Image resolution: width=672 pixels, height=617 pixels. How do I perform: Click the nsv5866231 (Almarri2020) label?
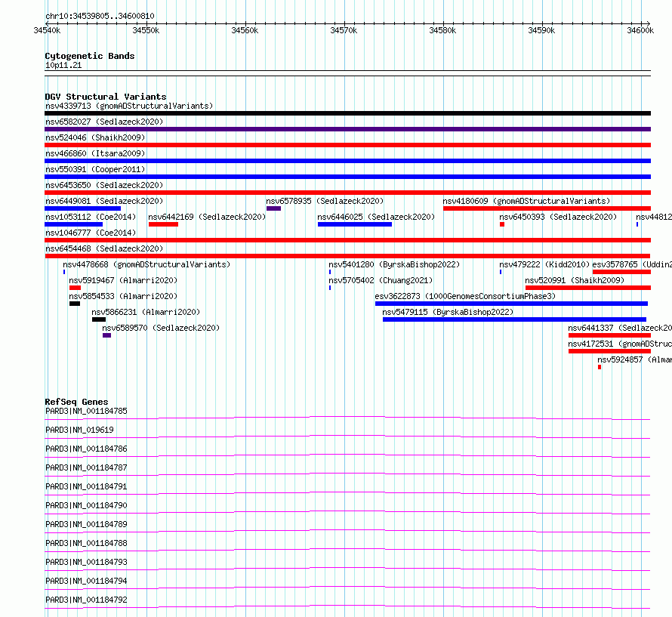(x=146, y=312)
